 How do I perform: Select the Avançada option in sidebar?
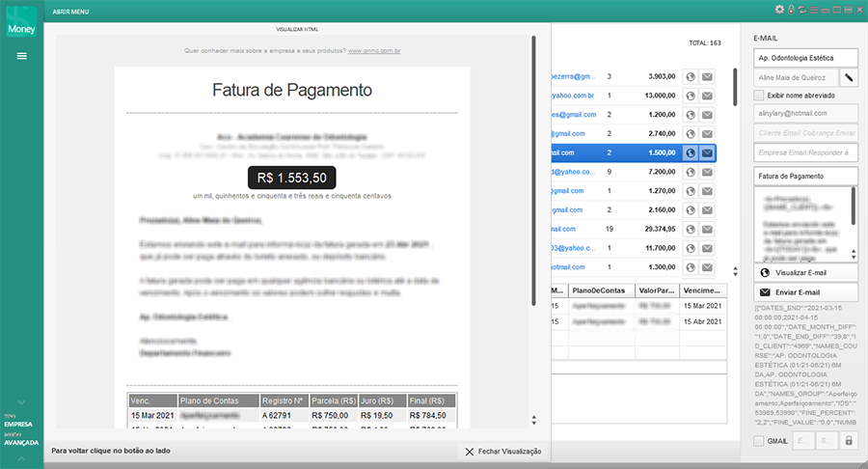[x=21, y=443]
